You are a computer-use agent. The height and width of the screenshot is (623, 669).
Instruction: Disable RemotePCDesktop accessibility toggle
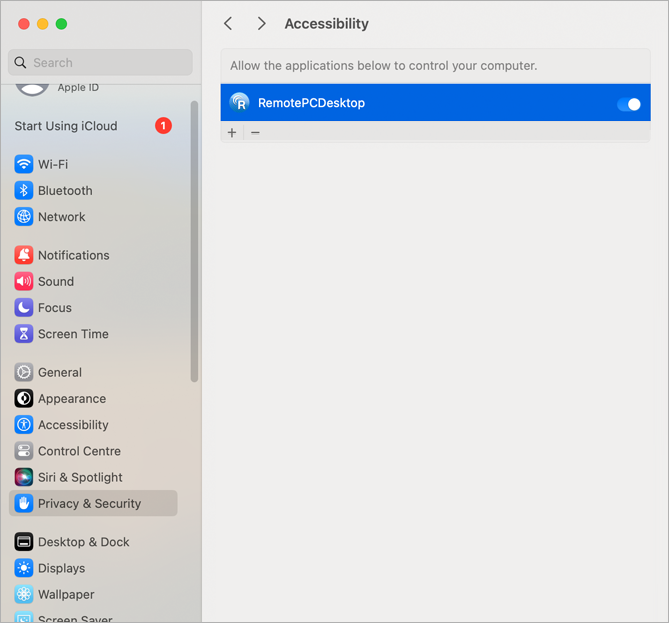pos(628,104)
